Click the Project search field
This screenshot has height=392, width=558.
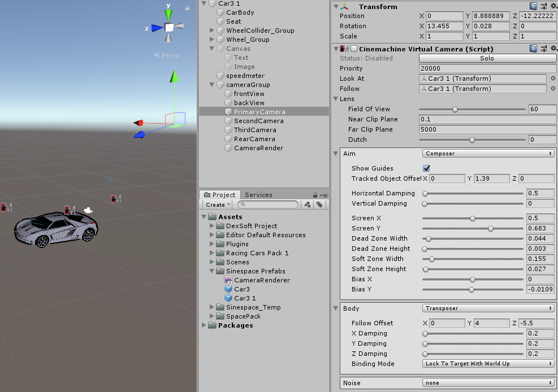(x=268, y=204)
